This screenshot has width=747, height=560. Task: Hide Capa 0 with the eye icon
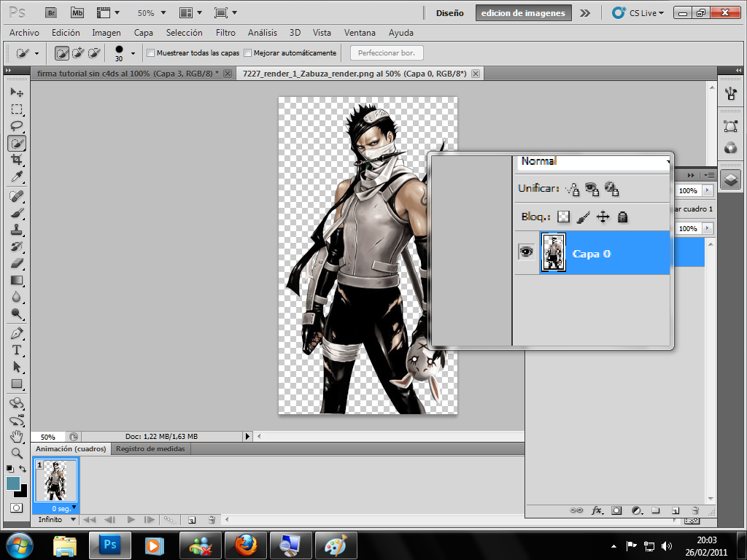tap(526, 251)
